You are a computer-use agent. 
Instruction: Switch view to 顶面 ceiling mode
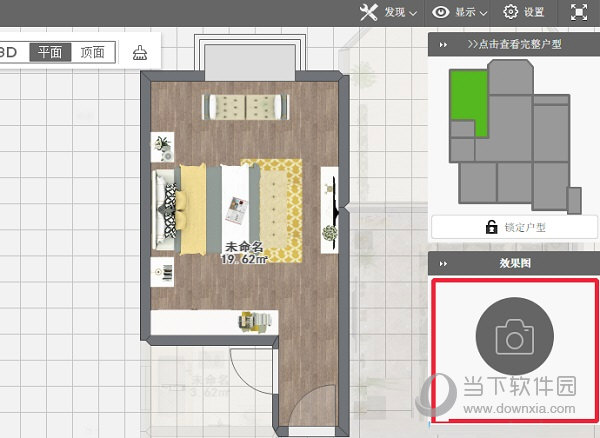[92, 52]
